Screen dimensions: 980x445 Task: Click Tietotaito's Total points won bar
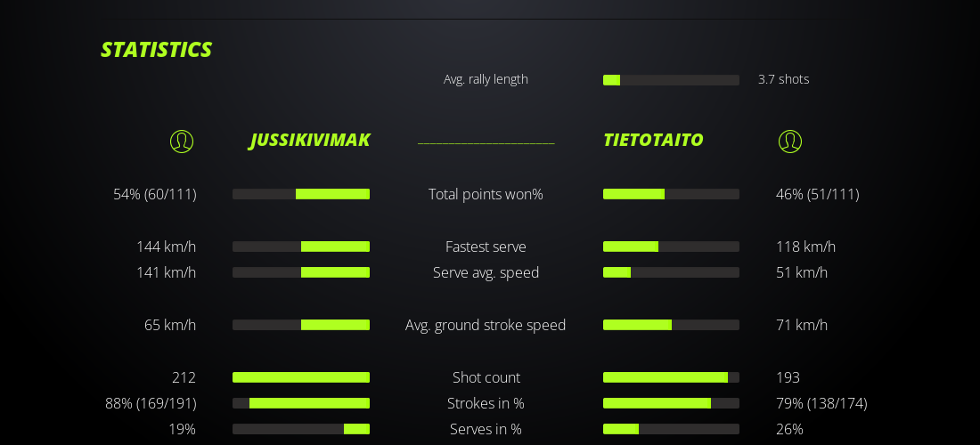(x=671, y=194)
